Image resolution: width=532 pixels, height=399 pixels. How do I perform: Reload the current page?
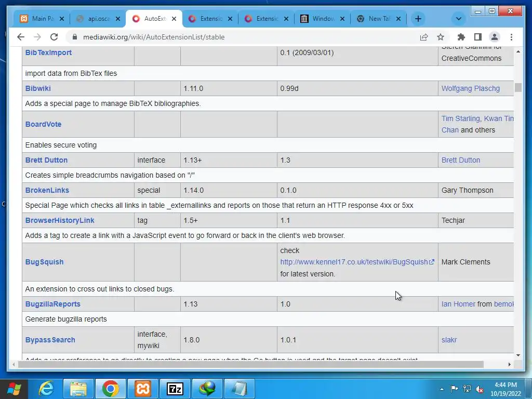(x=54, y=37)
